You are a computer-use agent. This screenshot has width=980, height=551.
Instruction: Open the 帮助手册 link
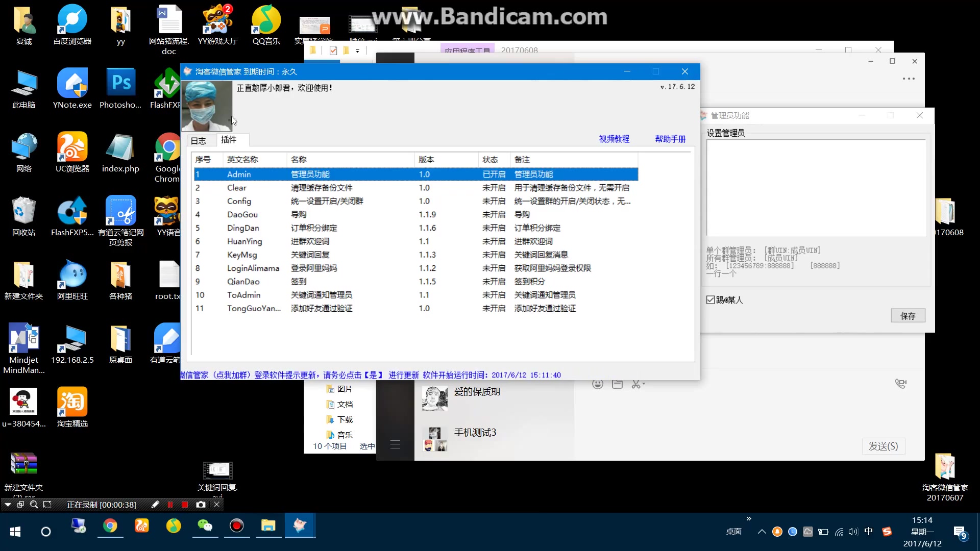670,139
